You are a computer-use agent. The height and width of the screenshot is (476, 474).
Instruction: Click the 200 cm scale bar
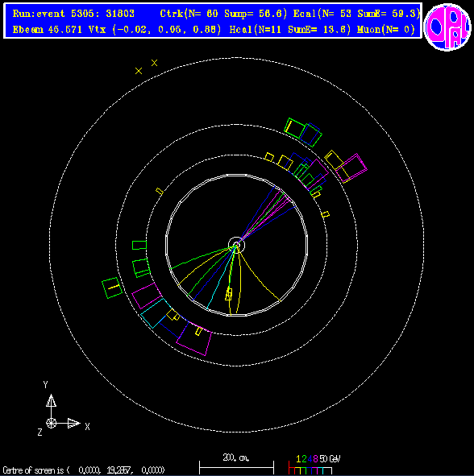pyautogui.click(x=236, y=465)
